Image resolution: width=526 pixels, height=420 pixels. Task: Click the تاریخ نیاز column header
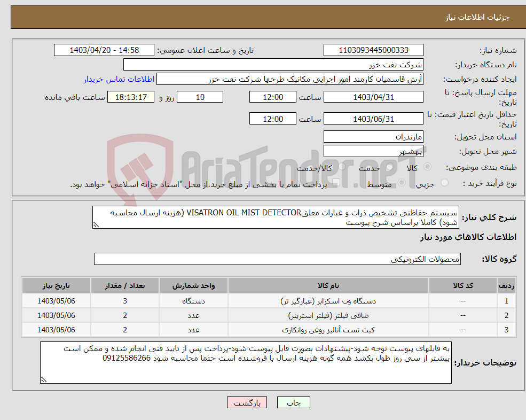tap(57, 286)
